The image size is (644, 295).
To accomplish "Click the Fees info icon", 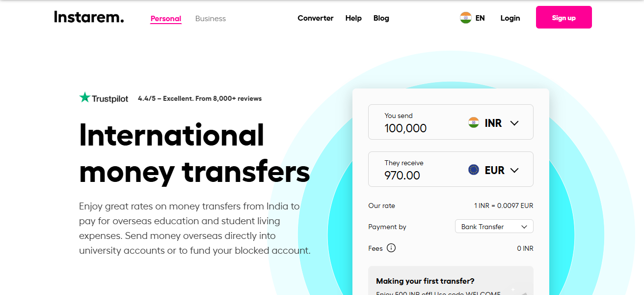I will coord(391,248).
